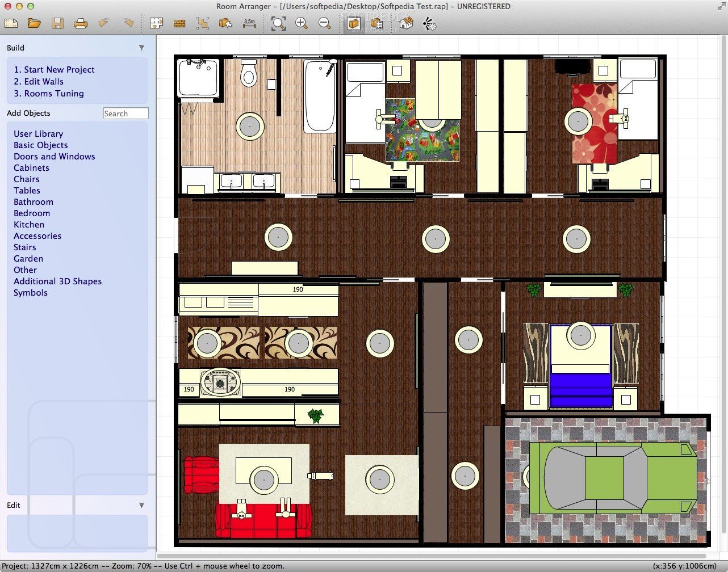This screenshot has height=572, width=728.
Task: Click the Add Objects search field
Action: pos(125,113)
